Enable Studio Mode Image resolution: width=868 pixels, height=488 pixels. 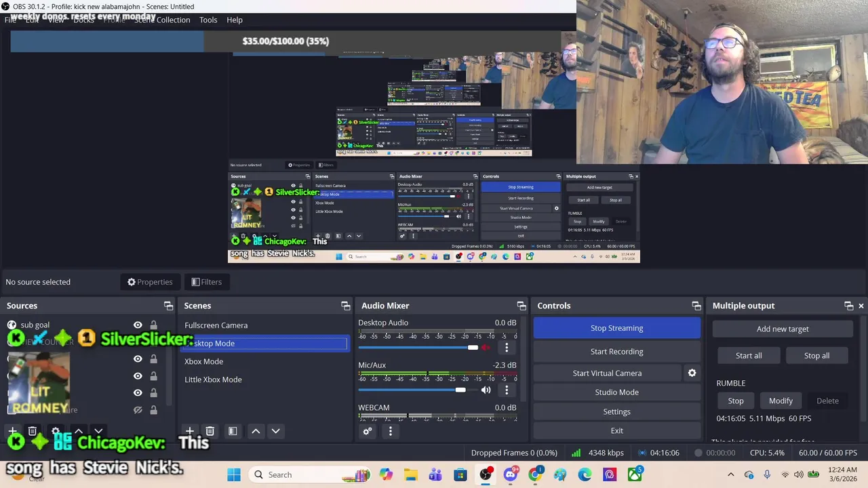click(616, 392)
